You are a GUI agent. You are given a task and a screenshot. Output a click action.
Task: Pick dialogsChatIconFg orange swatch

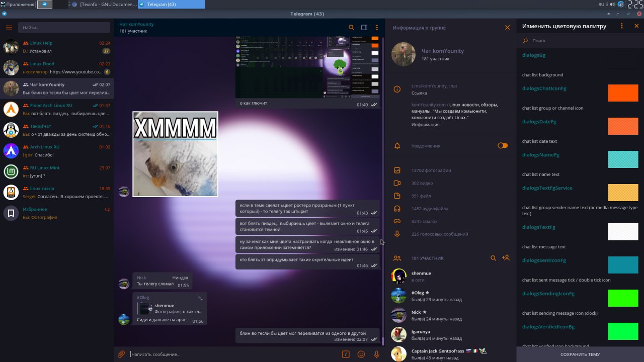point(623,93)
